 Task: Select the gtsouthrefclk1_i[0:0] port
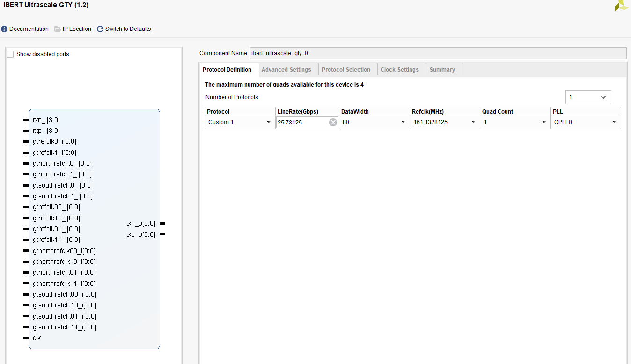click(x=63, y=197)
